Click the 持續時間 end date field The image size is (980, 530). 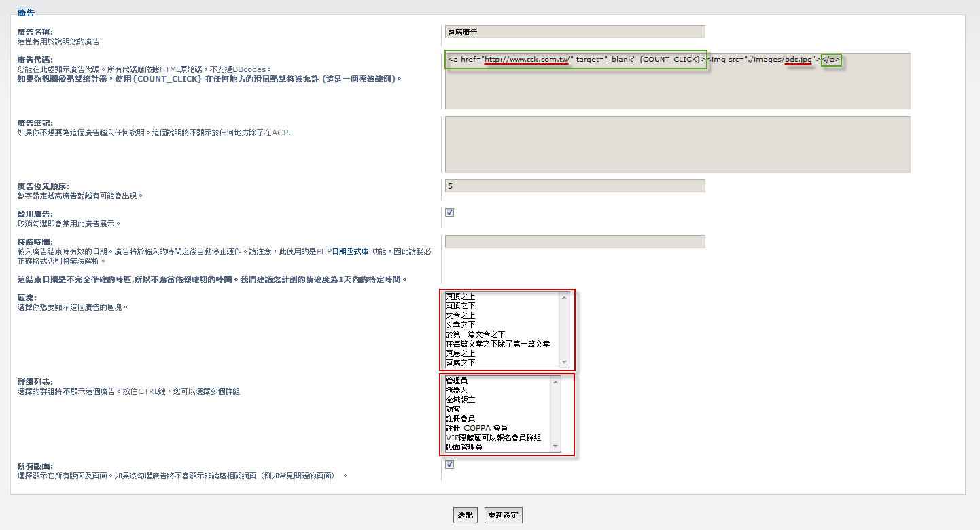point(574,242)
